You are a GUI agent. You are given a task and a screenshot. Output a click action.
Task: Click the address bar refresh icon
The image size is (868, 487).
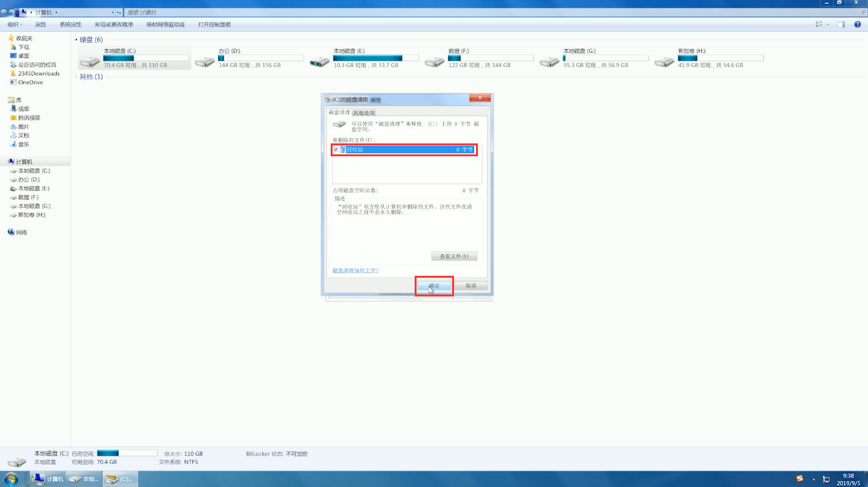119,12
